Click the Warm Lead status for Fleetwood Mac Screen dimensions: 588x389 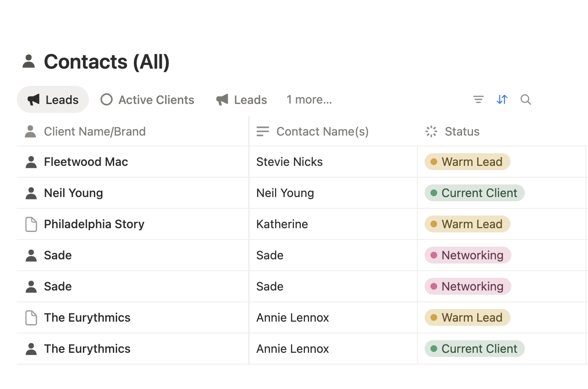tap(468, 162)
